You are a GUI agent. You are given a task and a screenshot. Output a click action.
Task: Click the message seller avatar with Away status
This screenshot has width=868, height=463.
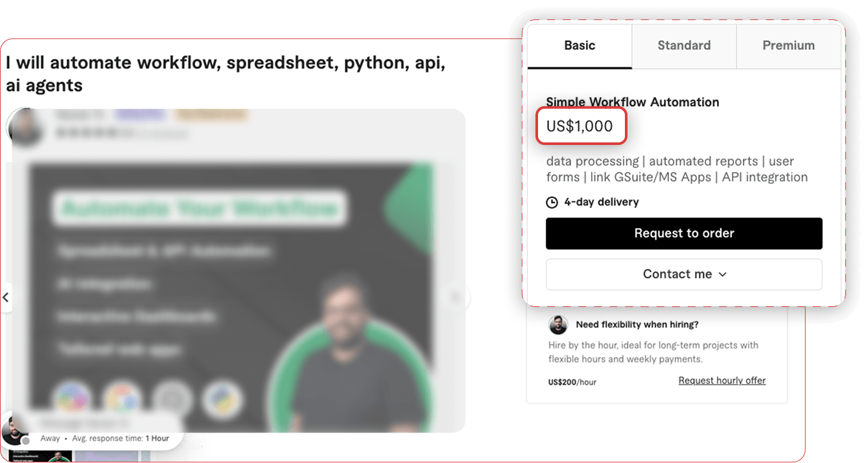click(x=14, y=430)
